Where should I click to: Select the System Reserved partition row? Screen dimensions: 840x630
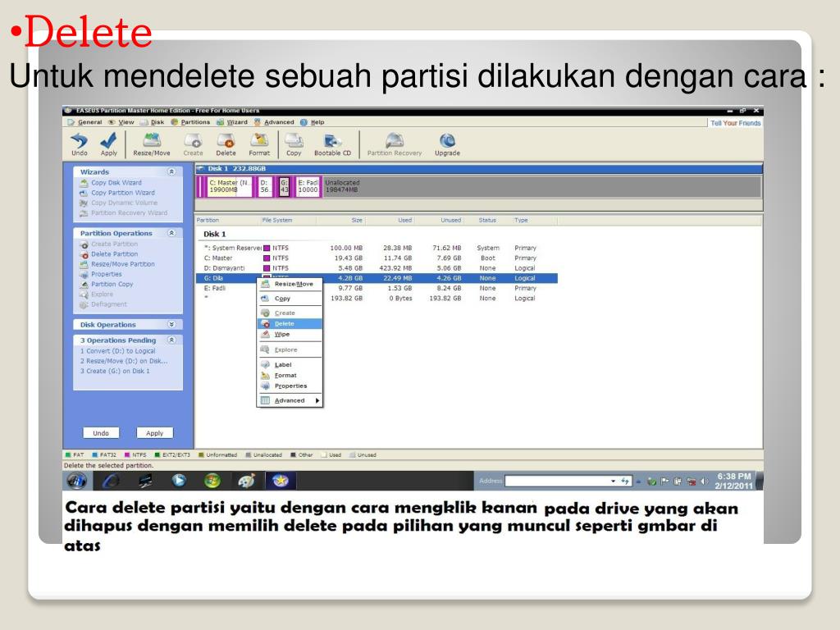[x=378, y=248]
